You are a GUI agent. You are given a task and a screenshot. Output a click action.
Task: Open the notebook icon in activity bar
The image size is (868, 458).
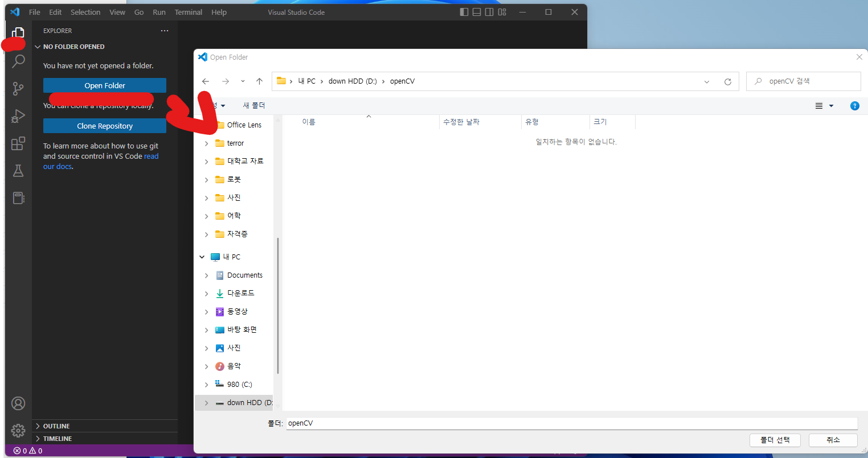point(18,198)
